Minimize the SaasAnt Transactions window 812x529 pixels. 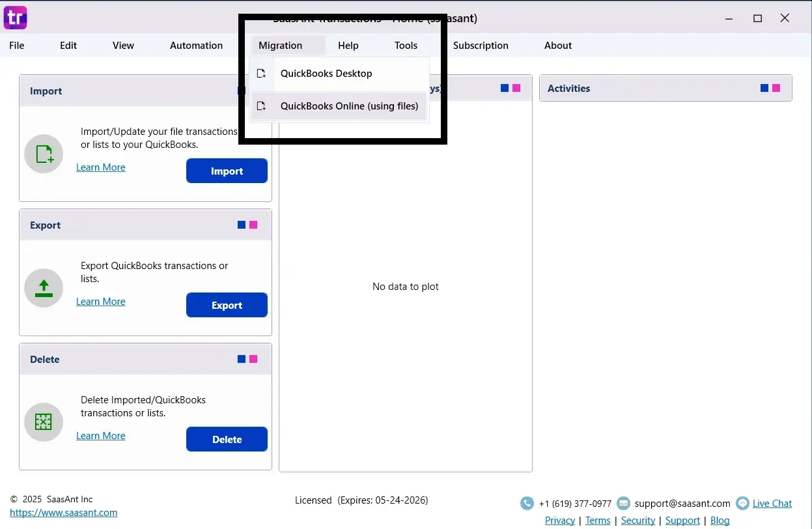click(x=730, y=18)
